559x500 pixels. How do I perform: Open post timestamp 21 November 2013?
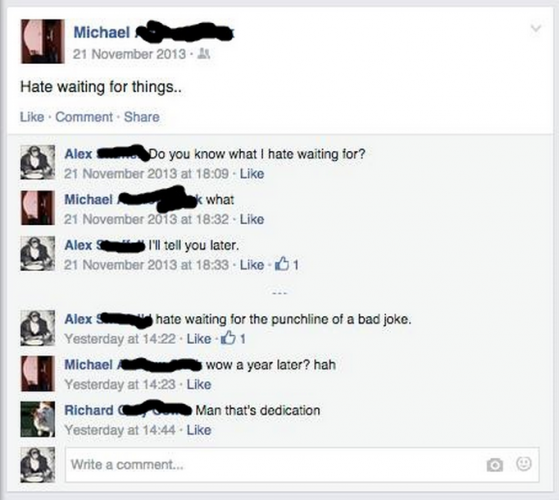(x=129, y=54)
